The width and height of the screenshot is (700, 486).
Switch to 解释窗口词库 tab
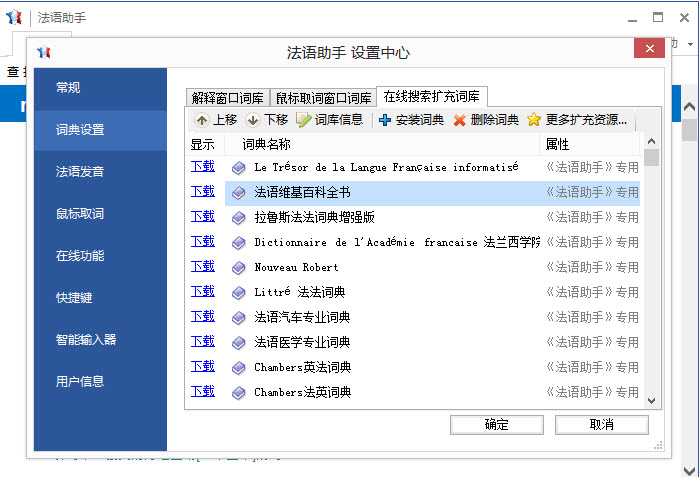click(228, 98)
